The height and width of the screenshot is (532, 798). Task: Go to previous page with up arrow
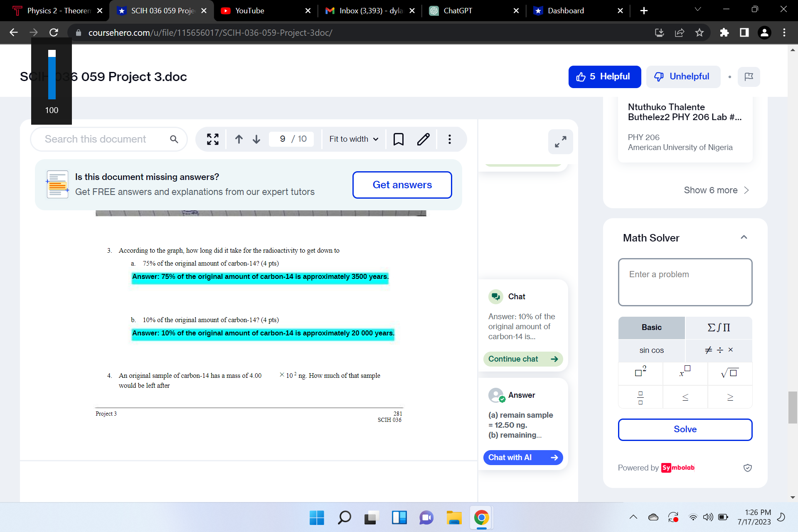239,139
